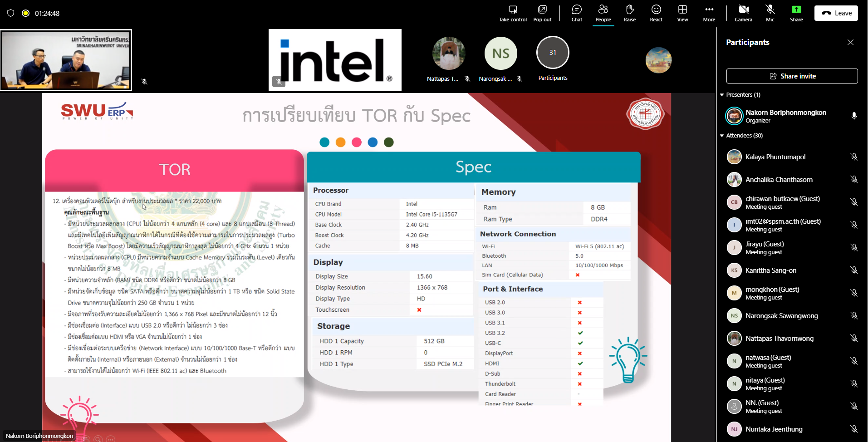Click the orange dot on the slide
Image resolution: width=868 pixels, height=442 pixels.
(x=340, y=142)
